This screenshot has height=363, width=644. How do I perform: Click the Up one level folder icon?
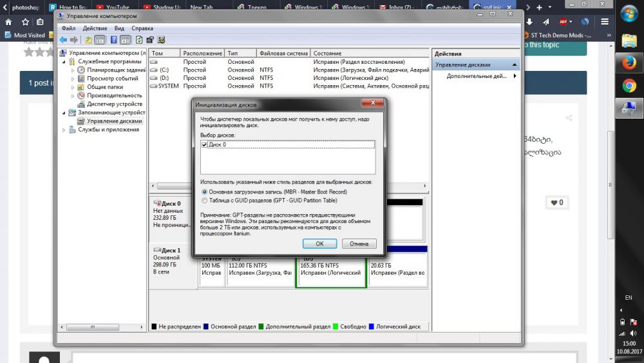click(90, 40)
